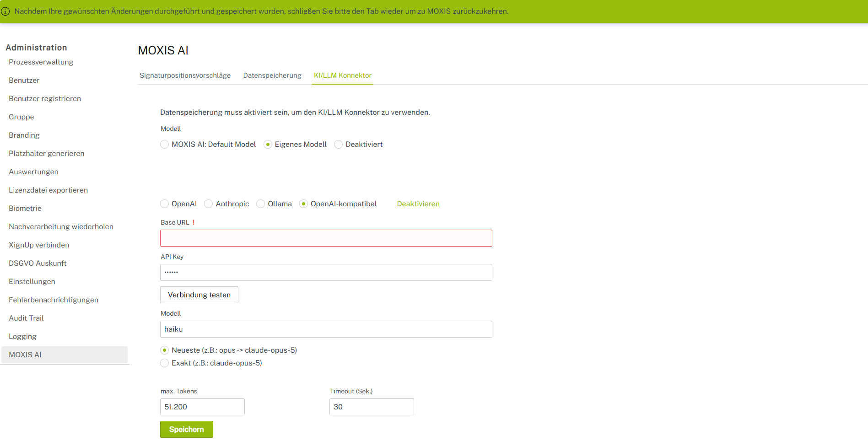Open Lizenzdatei exportieren entry

(x=49, y=190)
